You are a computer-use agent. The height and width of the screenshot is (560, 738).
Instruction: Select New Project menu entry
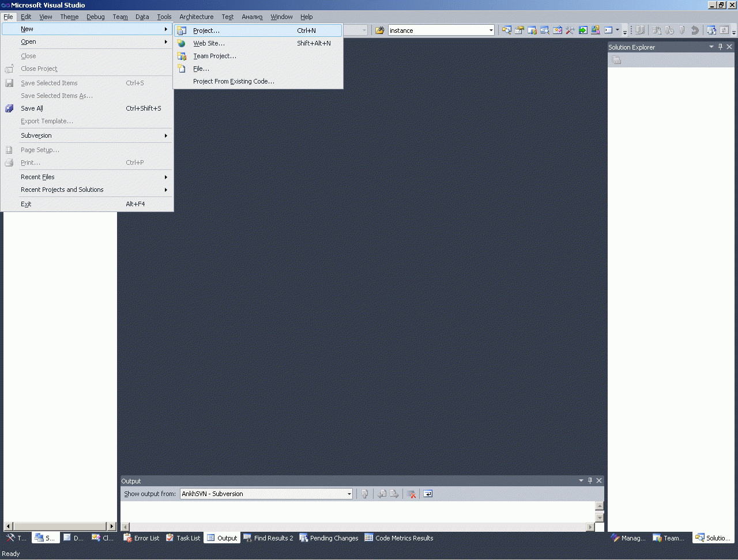pyautogui.click(x=258, y=31)
